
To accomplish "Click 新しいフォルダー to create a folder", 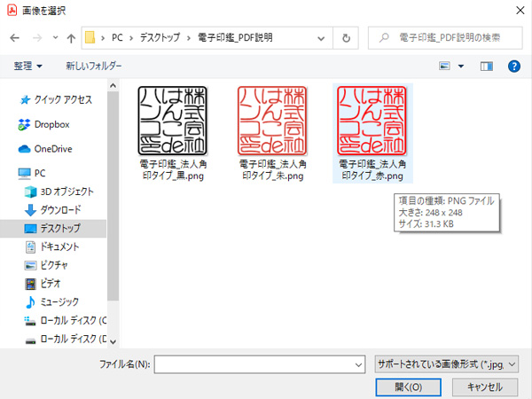I will [x=93, y=66].
